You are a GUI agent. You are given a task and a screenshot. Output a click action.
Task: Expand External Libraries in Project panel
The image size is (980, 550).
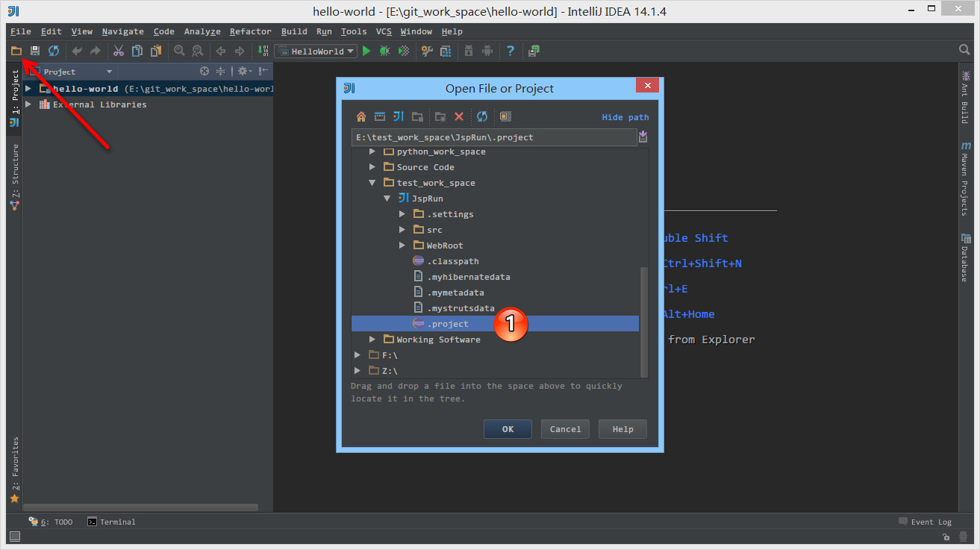(28, 104)
